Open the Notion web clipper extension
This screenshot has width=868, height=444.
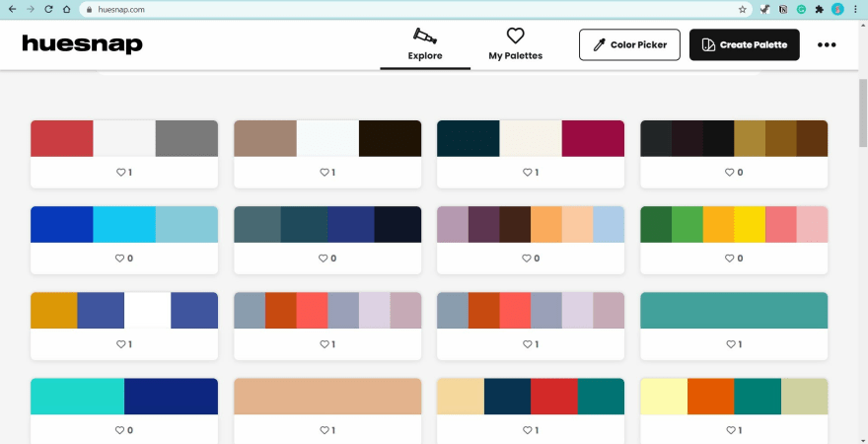783,10
